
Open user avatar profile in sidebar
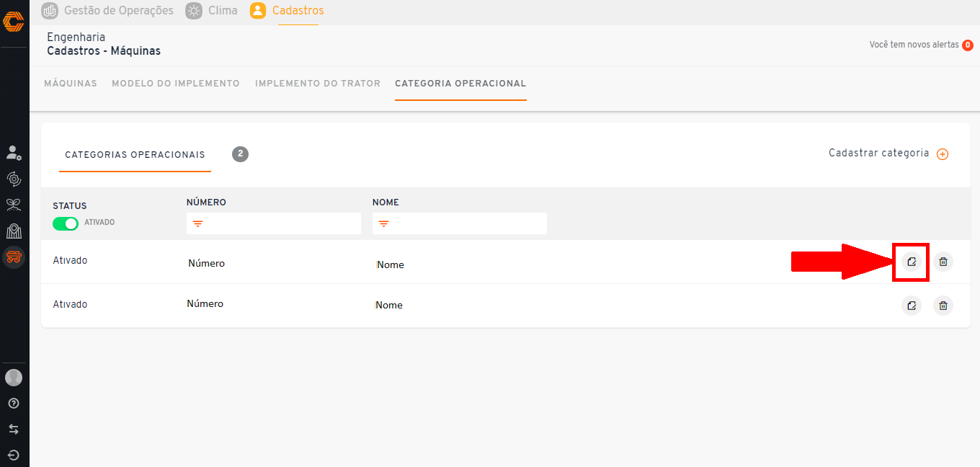click(14, 378)
